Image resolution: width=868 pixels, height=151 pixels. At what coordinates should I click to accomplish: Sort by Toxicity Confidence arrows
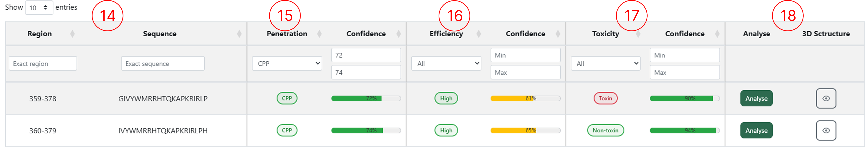[717, 34]
